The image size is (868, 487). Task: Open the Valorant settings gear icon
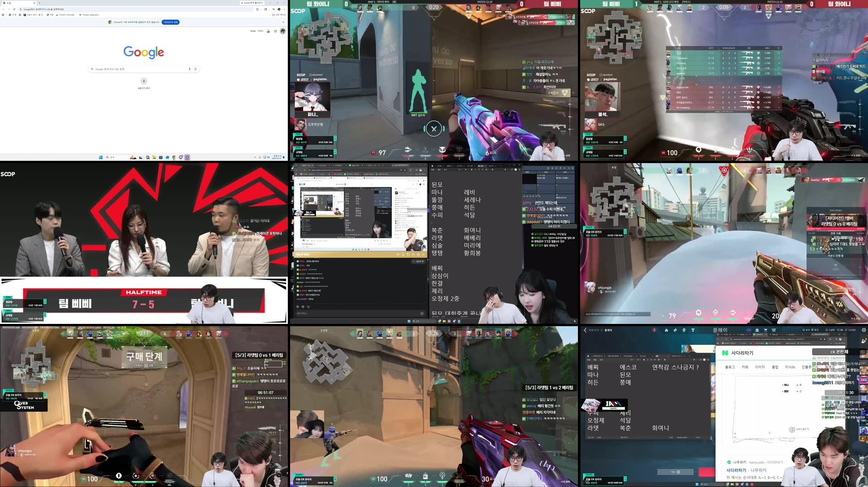pyautogui.click(x=864, y=330)
